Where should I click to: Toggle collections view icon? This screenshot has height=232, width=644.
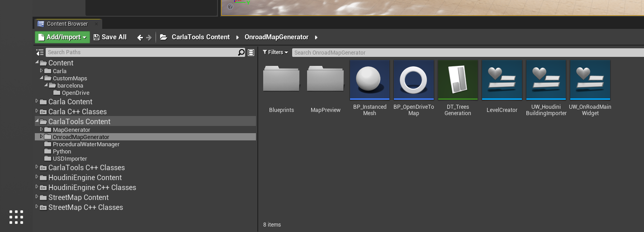(251, 52)
